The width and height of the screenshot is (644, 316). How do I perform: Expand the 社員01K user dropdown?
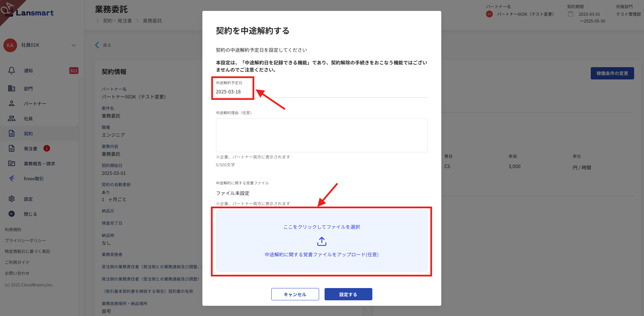74,45
